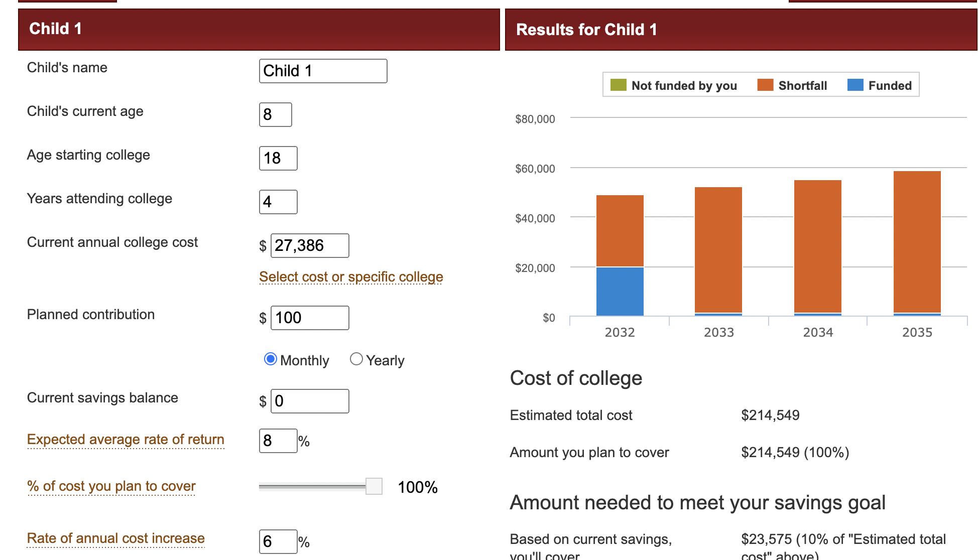The image size is (978, 560).
Task: Click the green Not funded by you legend swatch
Action: (x=619, y=85)
